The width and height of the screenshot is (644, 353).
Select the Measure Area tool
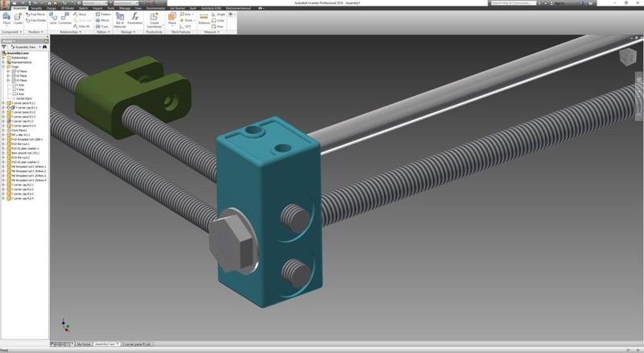(x=217, y=27)
